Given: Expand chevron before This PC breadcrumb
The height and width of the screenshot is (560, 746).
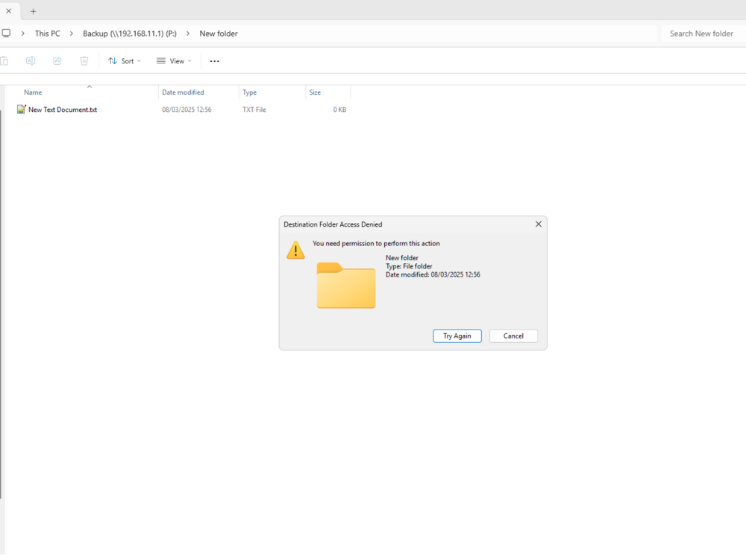Looking at the screenshot, I should tap(23, 34).
